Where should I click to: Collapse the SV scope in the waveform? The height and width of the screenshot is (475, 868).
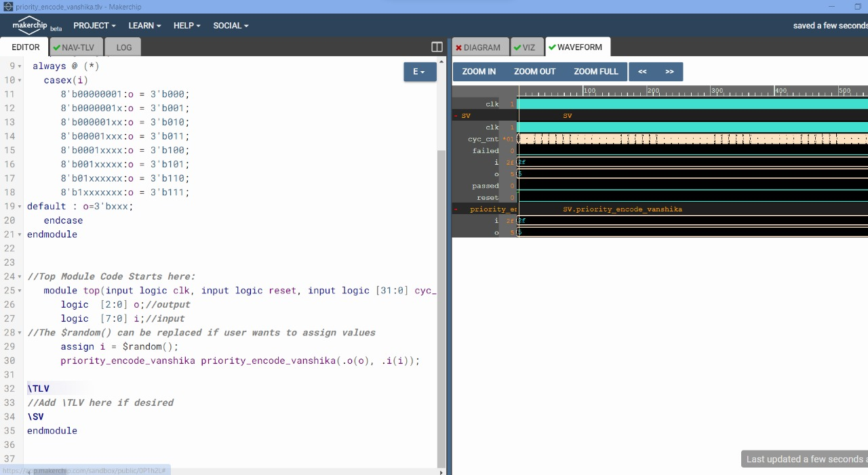coord(456,115)
